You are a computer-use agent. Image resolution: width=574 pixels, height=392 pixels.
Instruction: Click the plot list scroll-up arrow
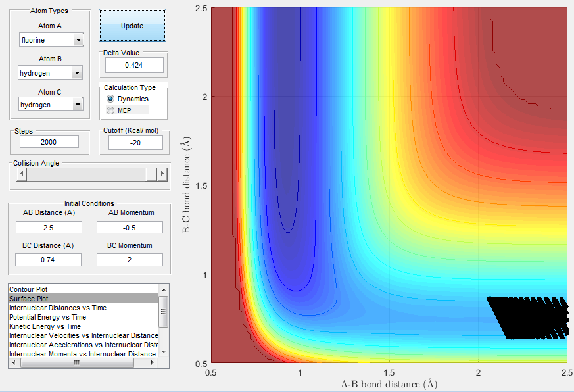pos(164,289)
